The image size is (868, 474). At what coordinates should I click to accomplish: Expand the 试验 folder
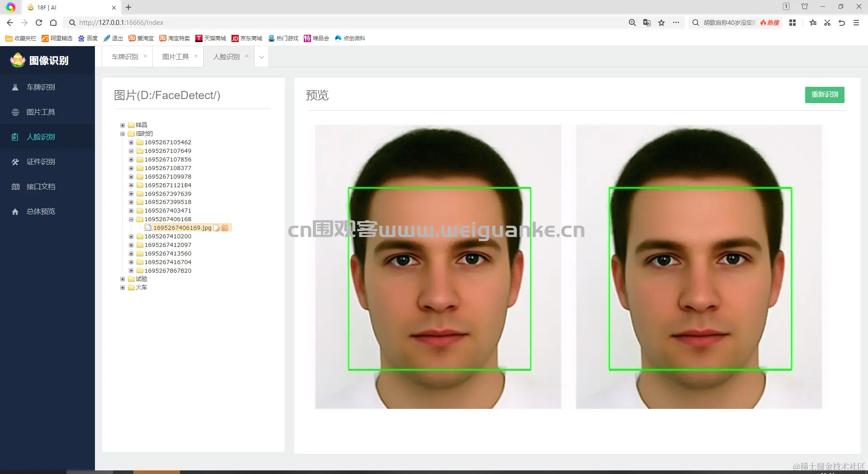click(123, 279)
